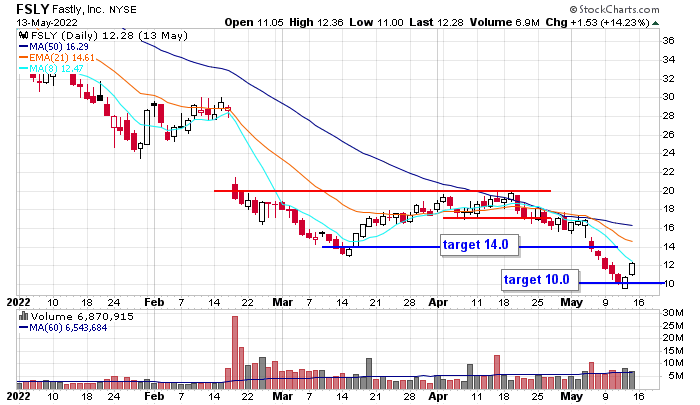
Task: Click the 36 price axis label
Action: pyautogui.click(x=668, y=41)
